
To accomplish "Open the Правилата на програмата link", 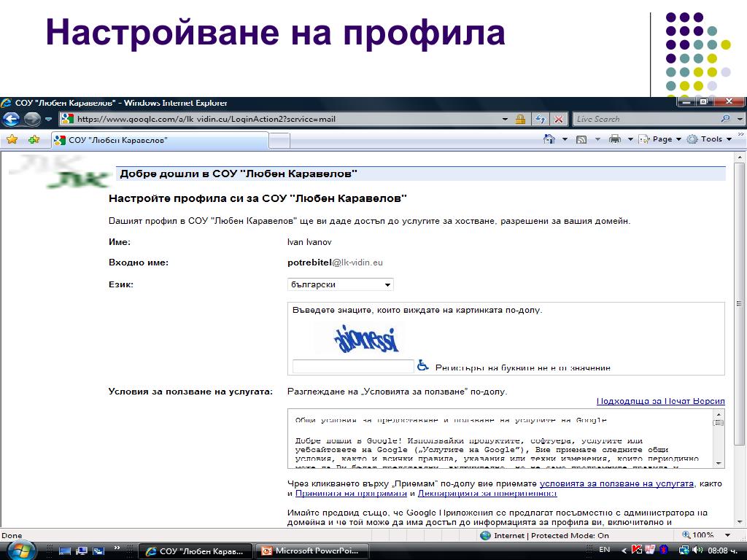I will pos(351,494).
